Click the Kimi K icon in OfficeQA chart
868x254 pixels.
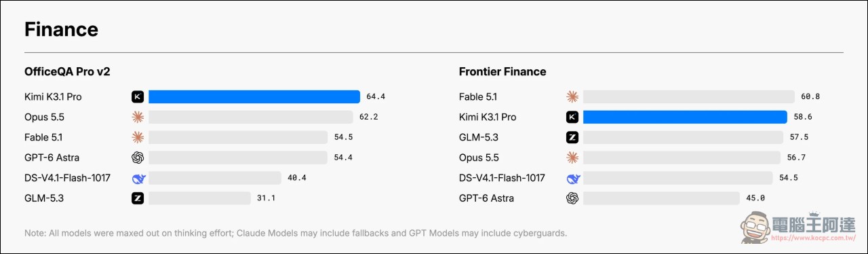tap(138, 97)
